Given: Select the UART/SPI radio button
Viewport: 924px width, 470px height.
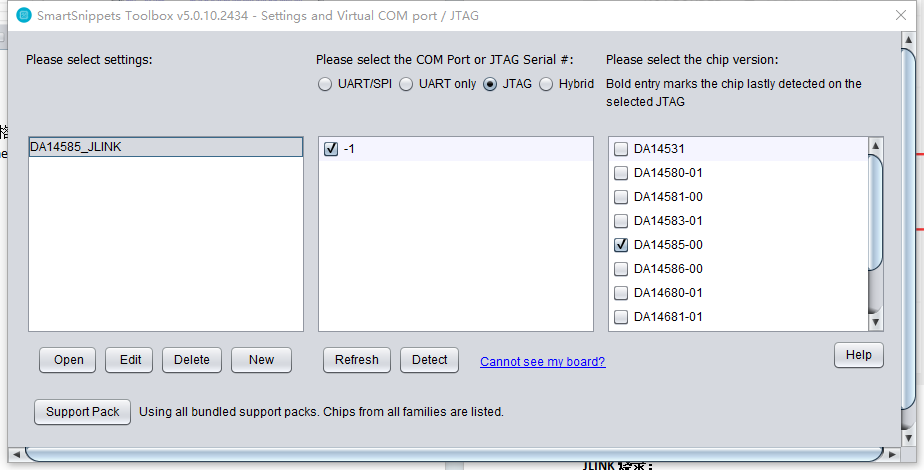Looking at the screenshot, I should tap(325, 84).
